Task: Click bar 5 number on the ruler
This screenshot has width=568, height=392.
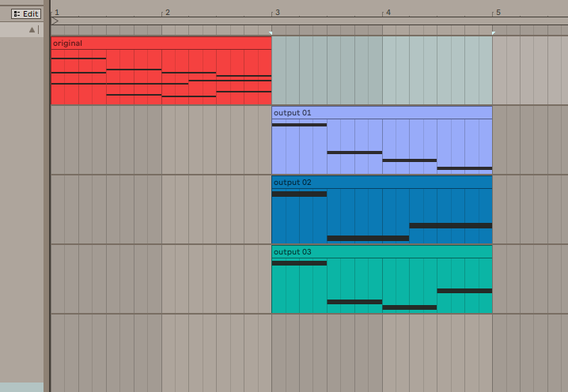Action: pos(498,13)
